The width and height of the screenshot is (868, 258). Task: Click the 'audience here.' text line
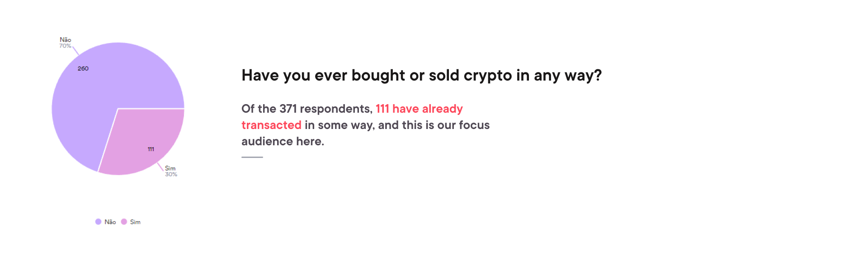coord(283,142)
